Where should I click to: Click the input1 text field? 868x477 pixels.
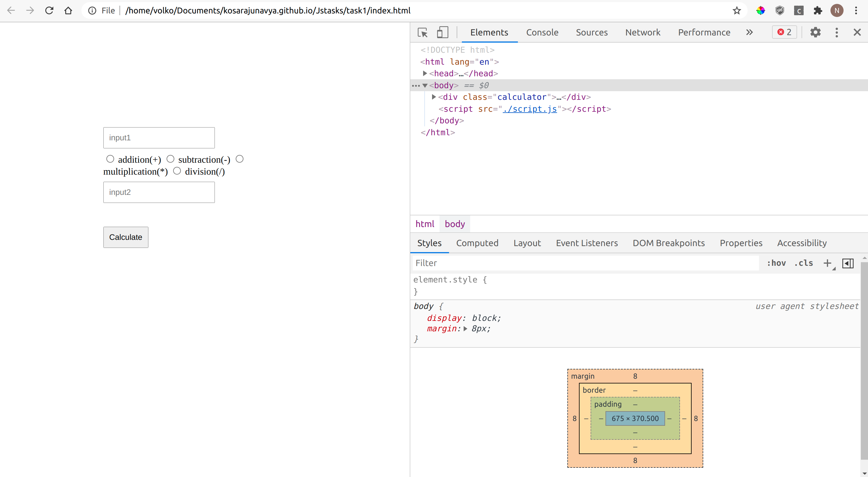(x=159, y=137)
